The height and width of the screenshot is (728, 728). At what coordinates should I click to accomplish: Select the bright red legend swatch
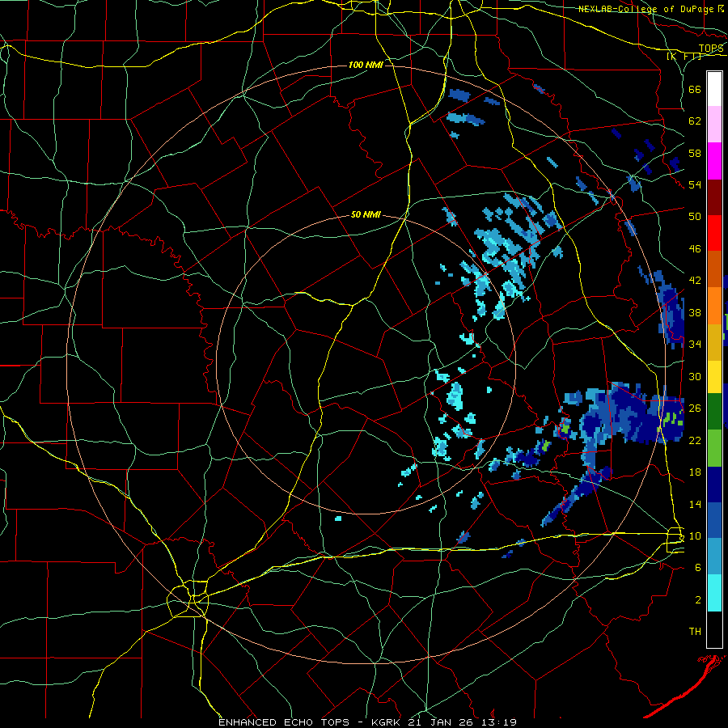point(714,233)
